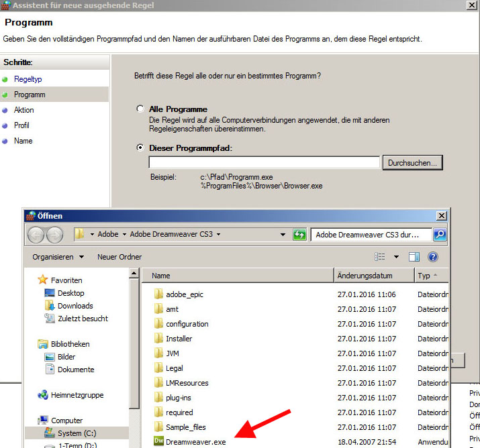Click the view mode icon in toolbar

(x=379, y=257)
